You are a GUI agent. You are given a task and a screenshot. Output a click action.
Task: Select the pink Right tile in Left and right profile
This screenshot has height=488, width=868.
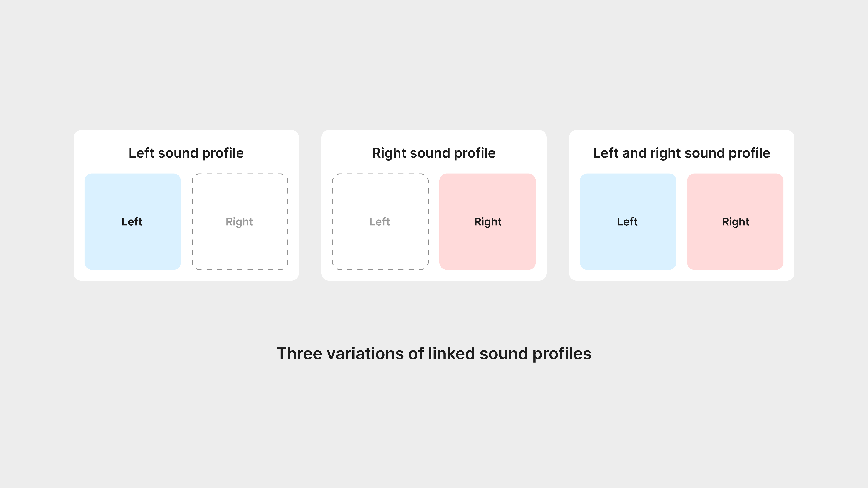pos(735,222)
